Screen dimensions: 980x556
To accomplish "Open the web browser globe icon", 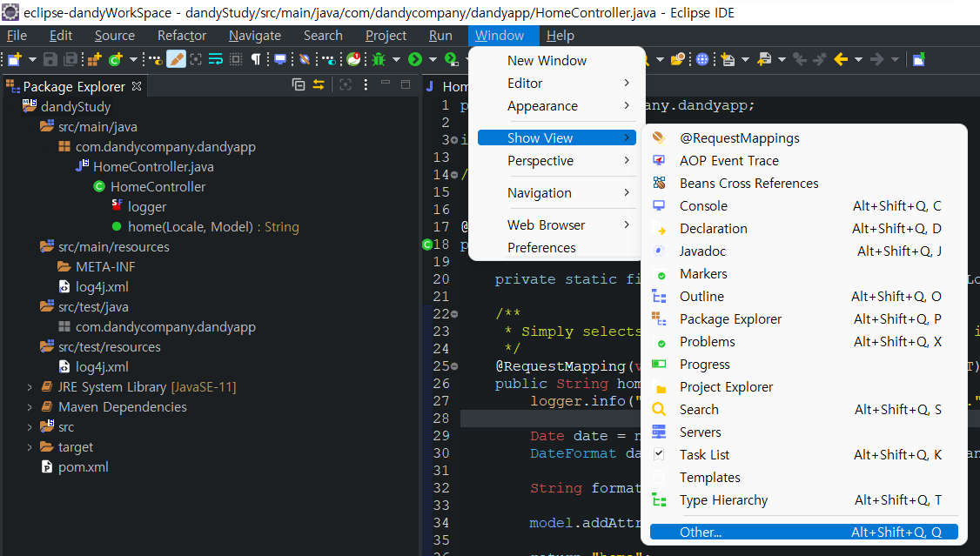I will tap(702, 59).
